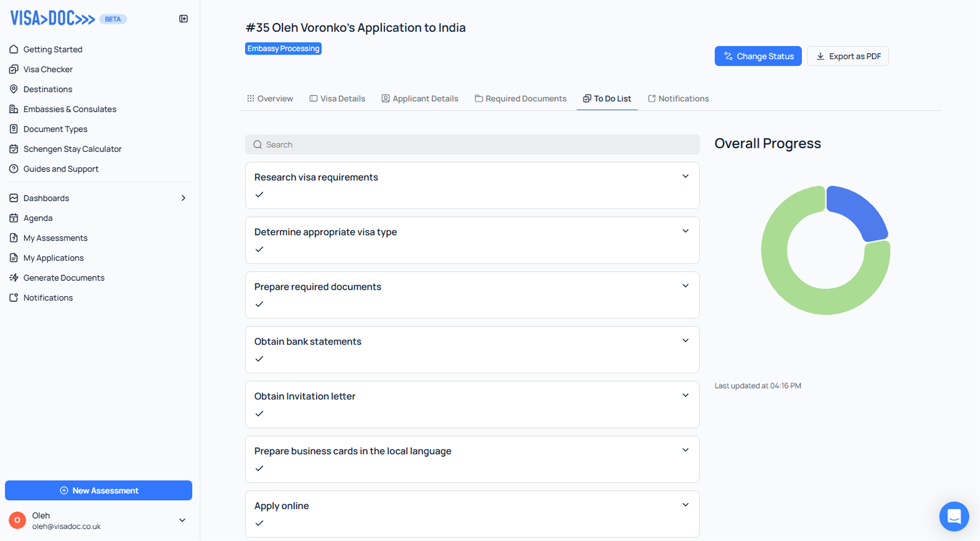Switch to Required Documents tab
Viewport: 980px width, 541px height.
click(520, 99)
